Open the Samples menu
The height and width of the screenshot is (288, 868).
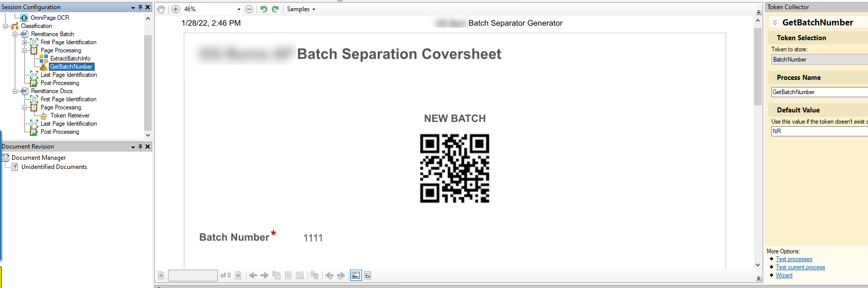(x=301, y=9)
